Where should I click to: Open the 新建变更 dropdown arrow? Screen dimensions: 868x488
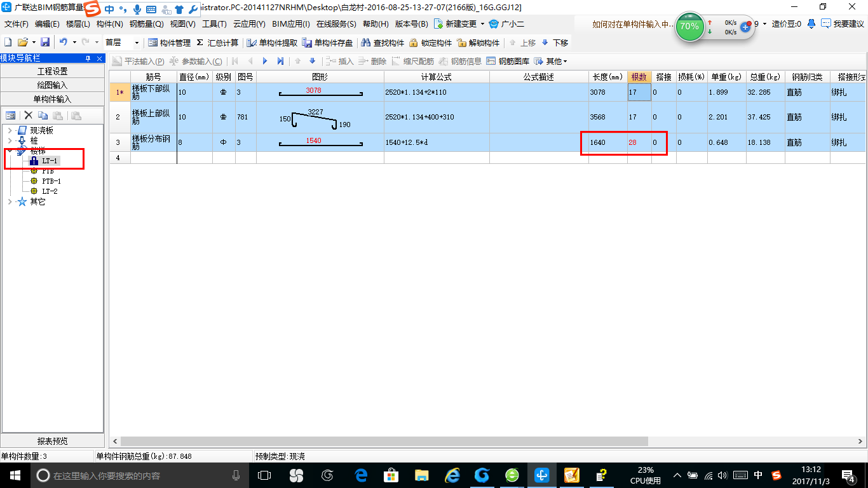click(x=482, y=24)
